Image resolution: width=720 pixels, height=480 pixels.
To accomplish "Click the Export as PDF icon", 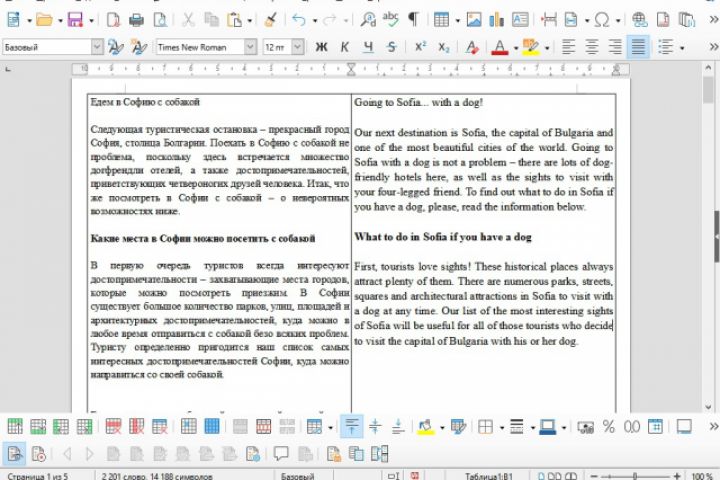I will point(113,20).
